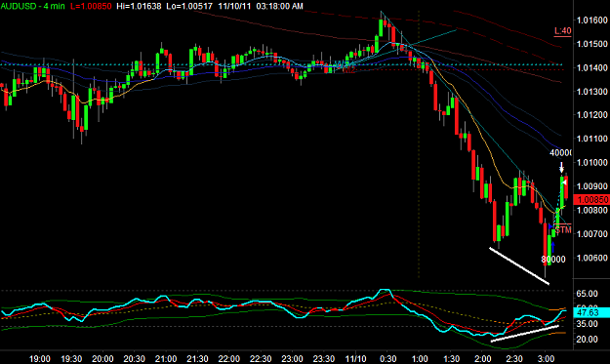Click the L:40 position label
Image resolution: width=610 pixels, height=364 pixels.
562,30
